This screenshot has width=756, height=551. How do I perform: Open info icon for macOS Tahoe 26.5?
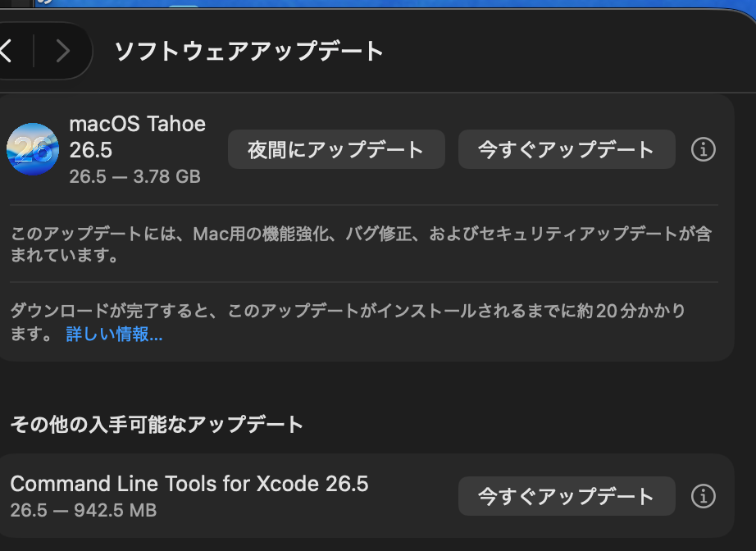pos(703,149)
